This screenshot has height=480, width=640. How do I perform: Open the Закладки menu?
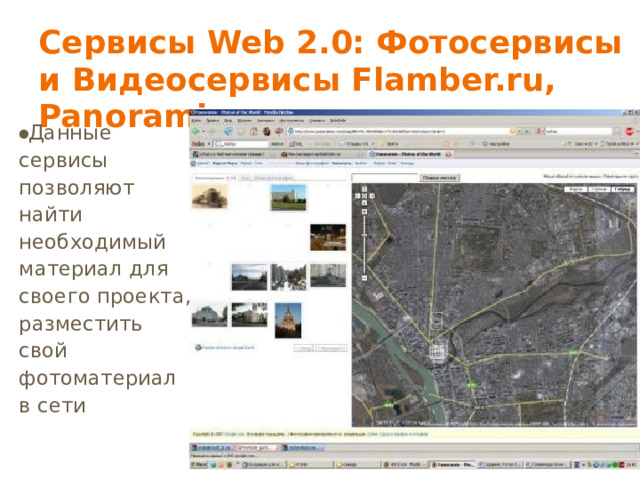click(x=265, y=121)
